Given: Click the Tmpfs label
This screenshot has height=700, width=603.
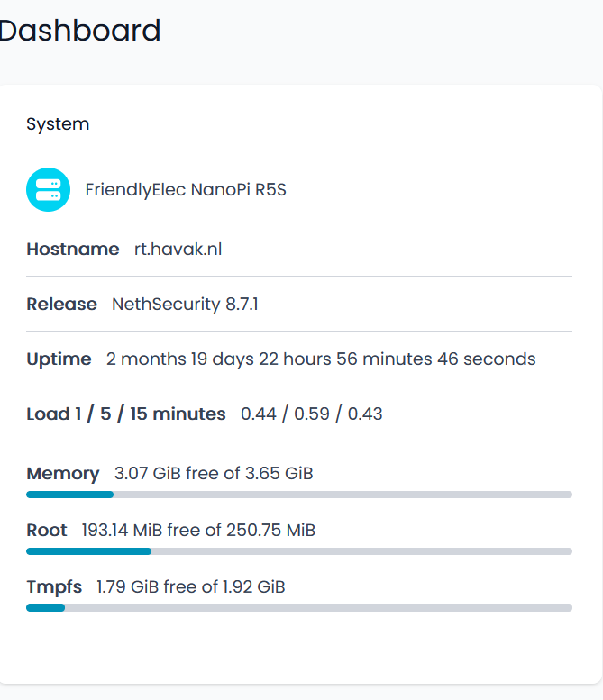Looking at the screenshot, I should pyautogui.click(x=54, y=586).
